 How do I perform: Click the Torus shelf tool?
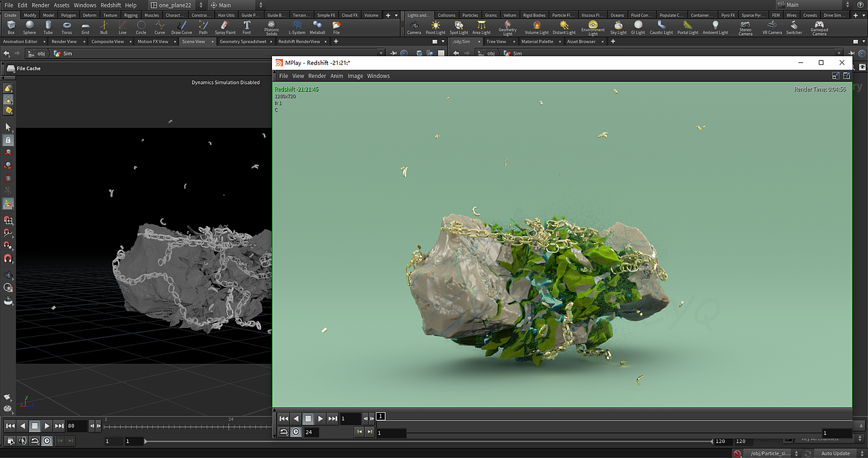[66, 27]
